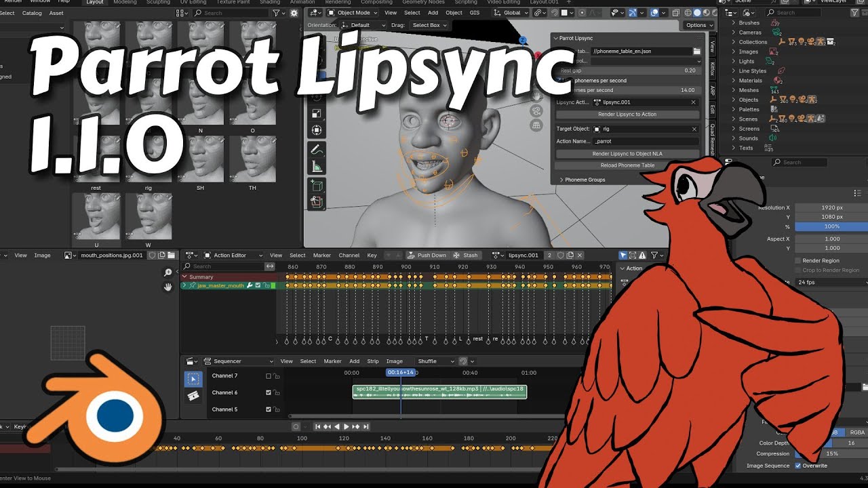Switch to the Compositing workspace tab
Screen dimensions: 868x488
(x=376, y=2)
